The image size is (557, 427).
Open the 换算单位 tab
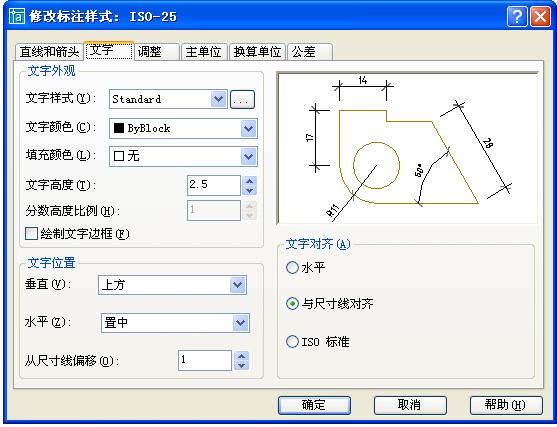258,52
